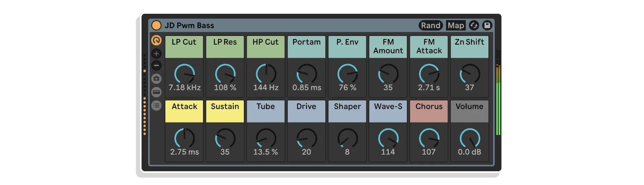Select the blue Shaper label

click(347, 111)
